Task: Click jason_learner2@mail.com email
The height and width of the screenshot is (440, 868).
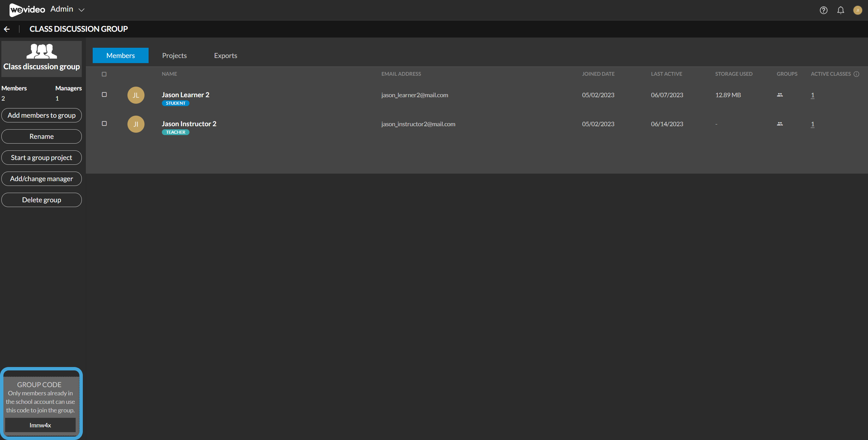Action: coord(415,95)
